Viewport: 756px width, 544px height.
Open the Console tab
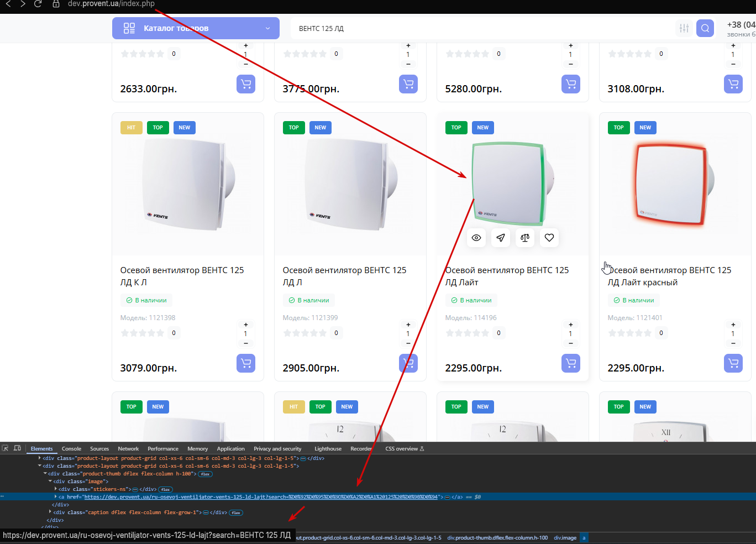(x=71, y=448)
